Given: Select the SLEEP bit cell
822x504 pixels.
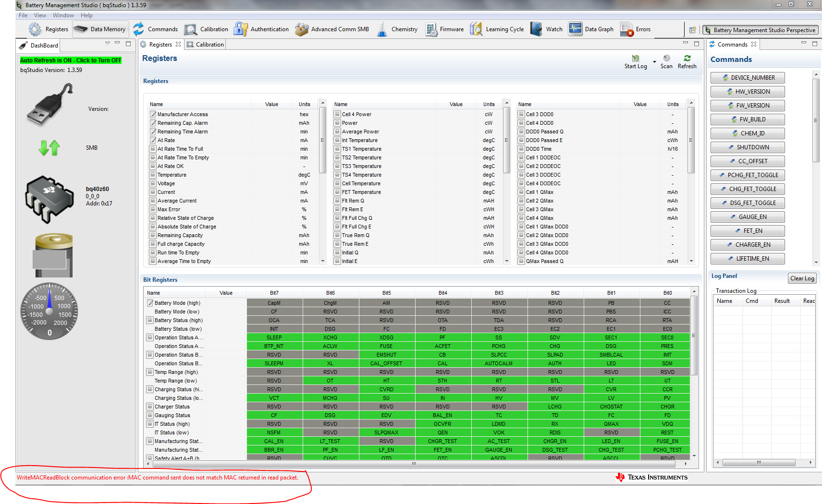Looking at the screenshot, I should click(x=274, y=337).
